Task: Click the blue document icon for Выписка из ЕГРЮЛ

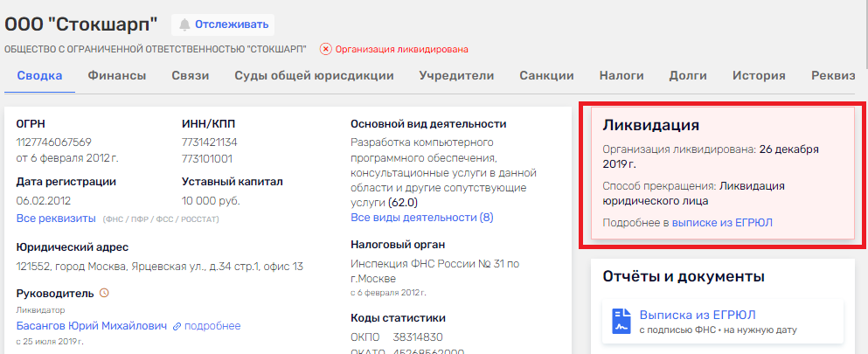Action: 621,321
